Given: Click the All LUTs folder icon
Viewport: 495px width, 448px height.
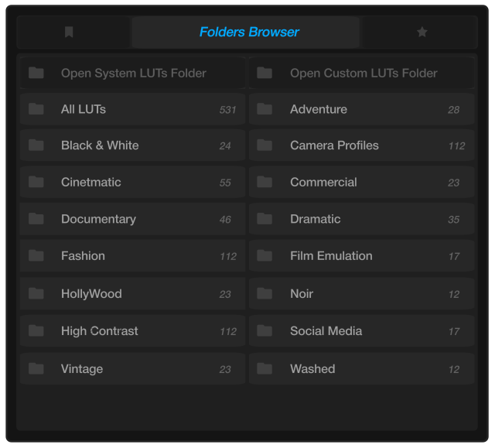Looking at the screenshot, I should pyautogui.click(x=36, y=109).
